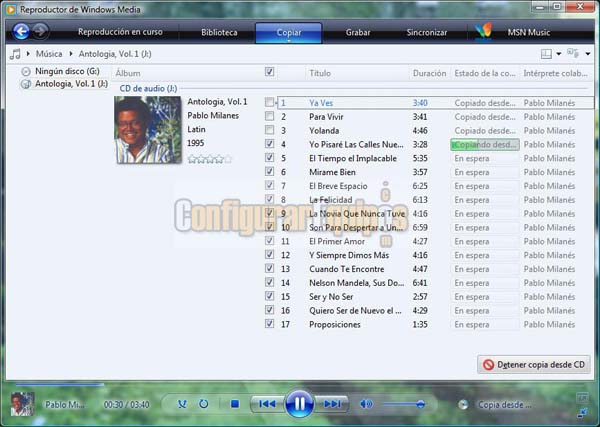
Task: Click the Pablo Milanes album cover
Action: [148, 130]
